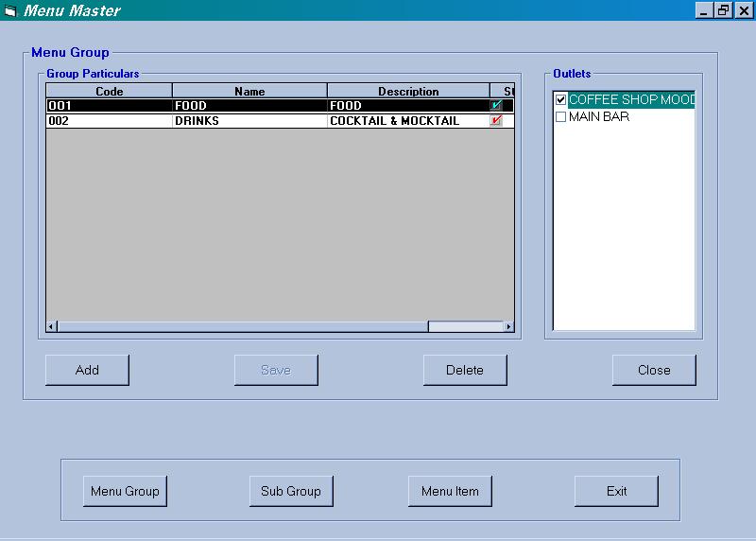This screenshot has width=756, height=541.
Task: Click the Description column header
Action: (x=408, y=91)
